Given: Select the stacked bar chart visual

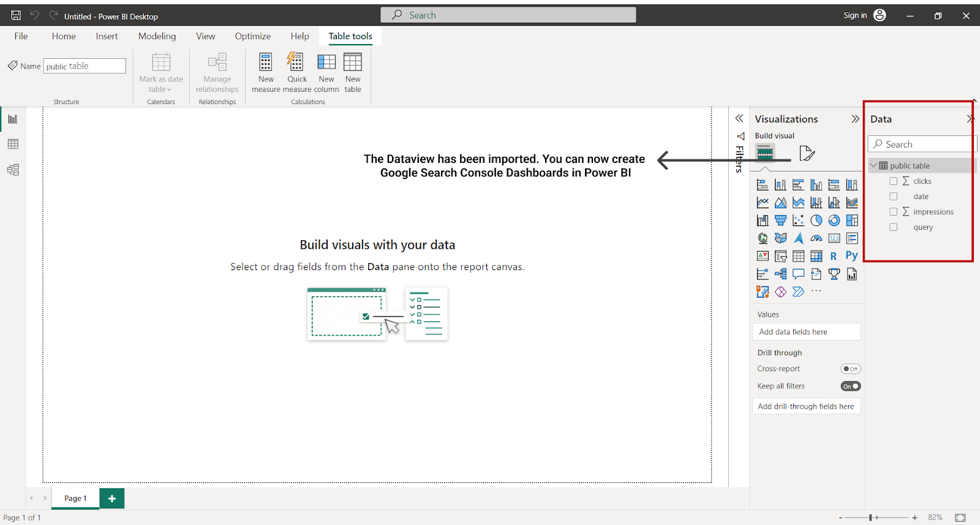Looking at the screenshot, I should (x=763, y=184).
